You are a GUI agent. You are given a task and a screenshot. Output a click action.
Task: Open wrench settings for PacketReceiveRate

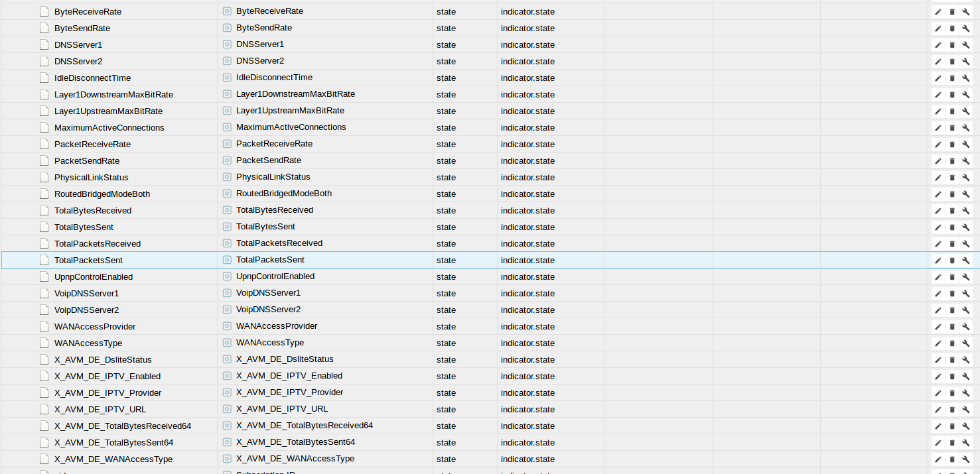coord(965,145)
